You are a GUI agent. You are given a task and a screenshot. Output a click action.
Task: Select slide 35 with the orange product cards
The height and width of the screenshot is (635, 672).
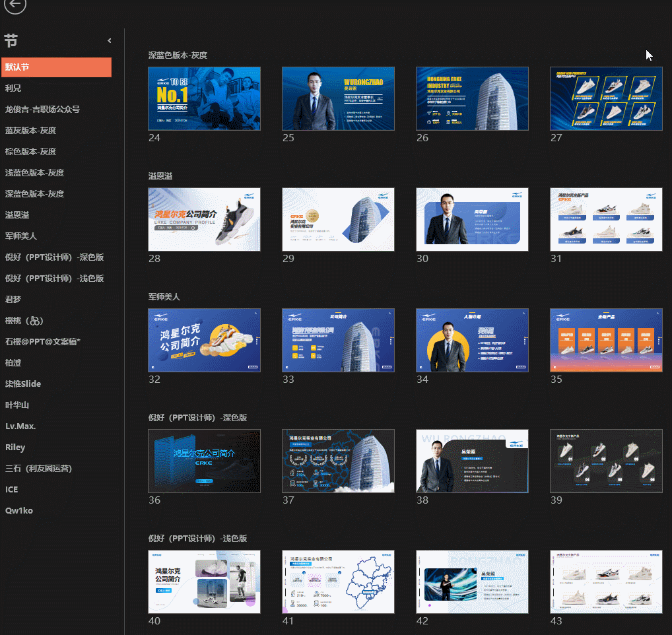pos(606,340)
